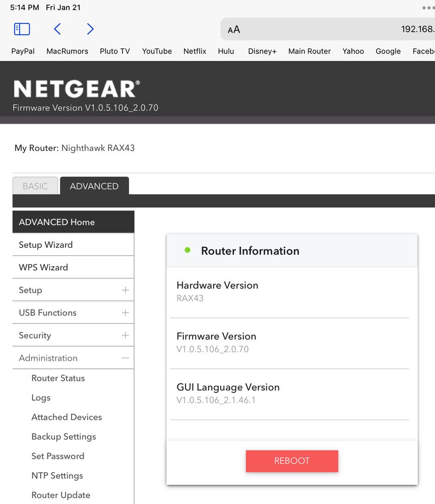This screenshot has width=435, height=504.
Task: Open the AA reader options
Action: click(234, 30)
